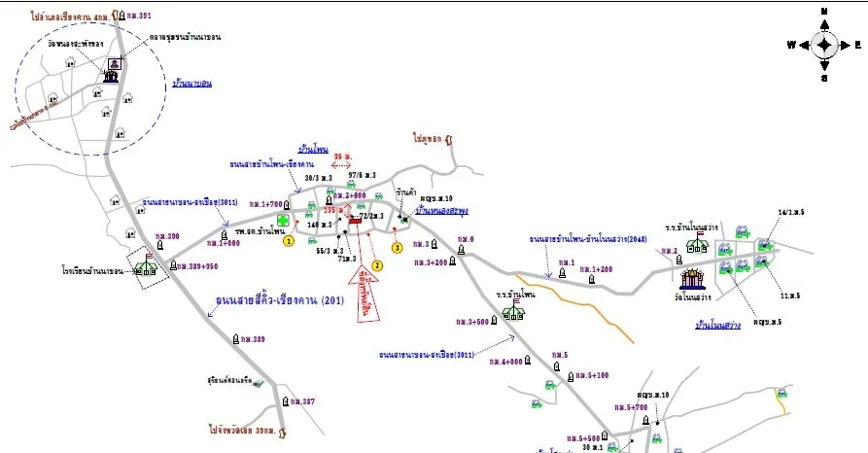This screenshot has height=453, width=868.
Task: Click the boxed market icon in บ้านนาบอน
Action: coord(115,64)
